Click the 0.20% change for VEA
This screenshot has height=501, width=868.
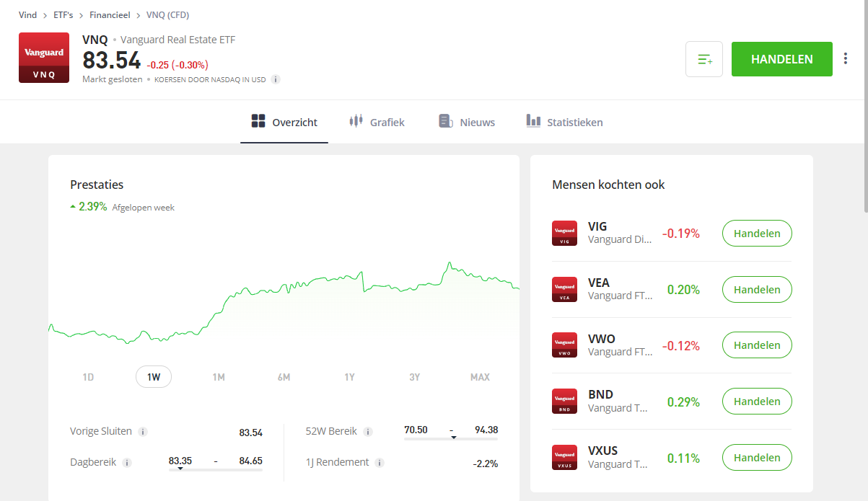683,290
